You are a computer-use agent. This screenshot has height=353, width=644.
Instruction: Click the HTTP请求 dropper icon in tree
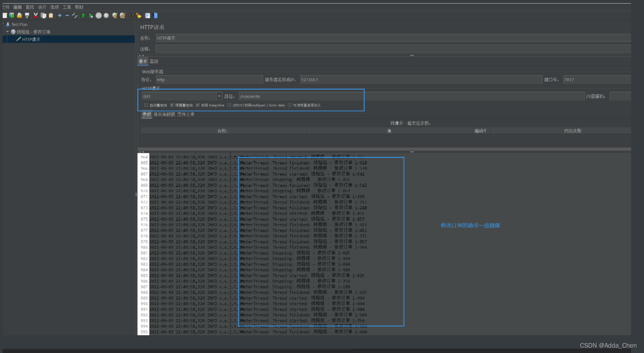click(x=19, y=39)
